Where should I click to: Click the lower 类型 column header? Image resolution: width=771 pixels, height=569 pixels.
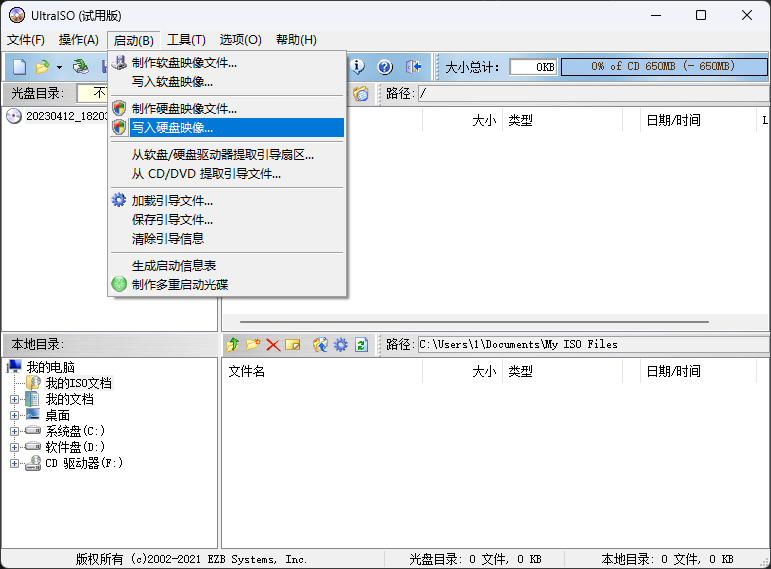[x=562, y=371]
